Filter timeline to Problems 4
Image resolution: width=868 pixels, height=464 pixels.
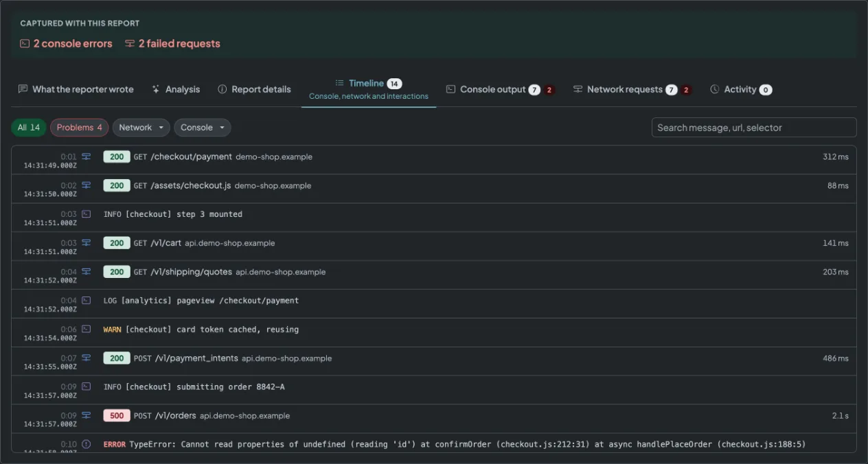coord(80,128)
